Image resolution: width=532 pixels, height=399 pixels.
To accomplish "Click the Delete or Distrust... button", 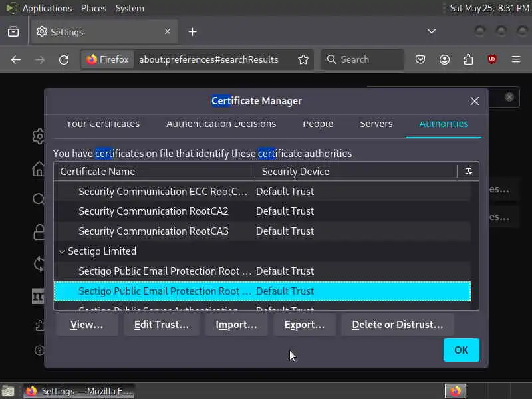I will tap(397, 325).
